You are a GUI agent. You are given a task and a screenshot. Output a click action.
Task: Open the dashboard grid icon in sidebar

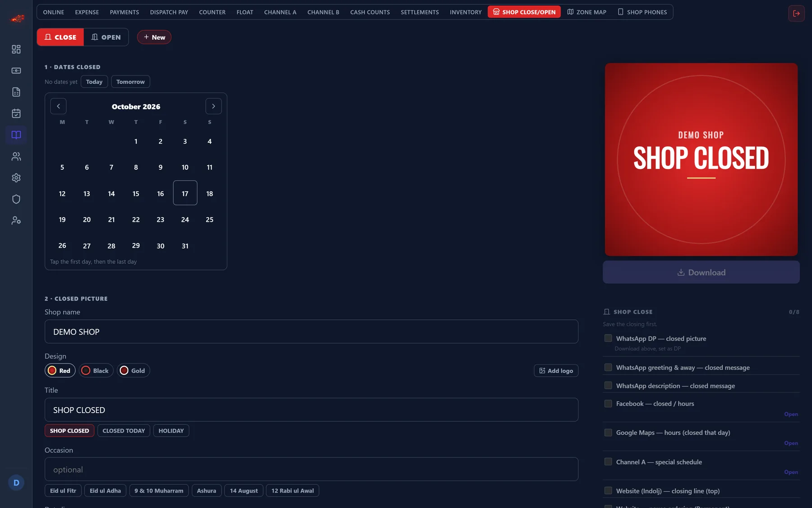coord(16,49)
